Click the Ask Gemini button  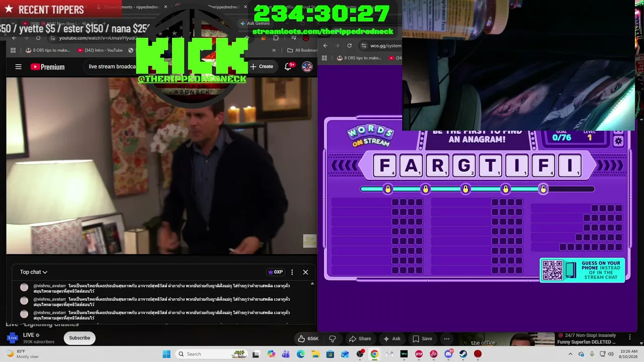pyautogui.click(x=255, y=23)
